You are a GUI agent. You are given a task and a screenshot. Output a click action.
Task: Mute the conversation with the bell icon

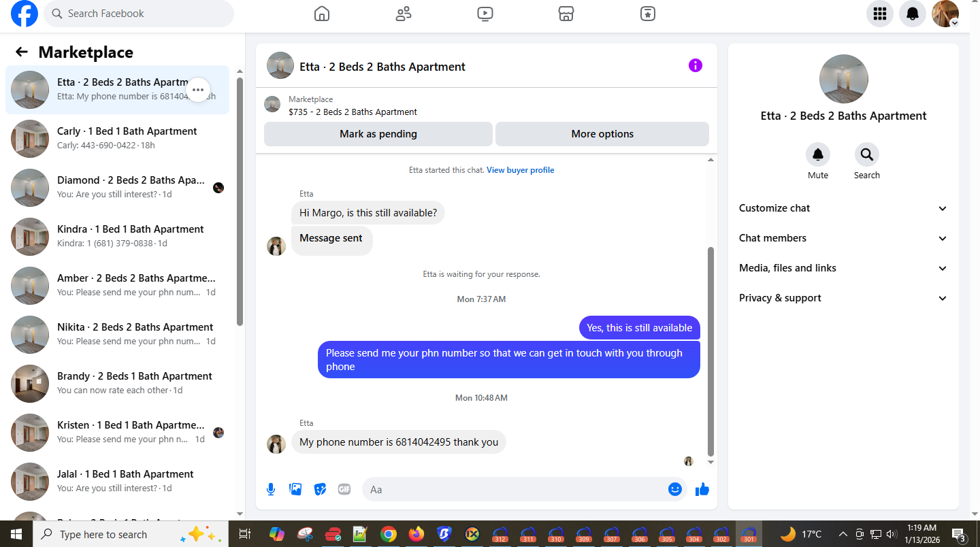pos(818,154)
